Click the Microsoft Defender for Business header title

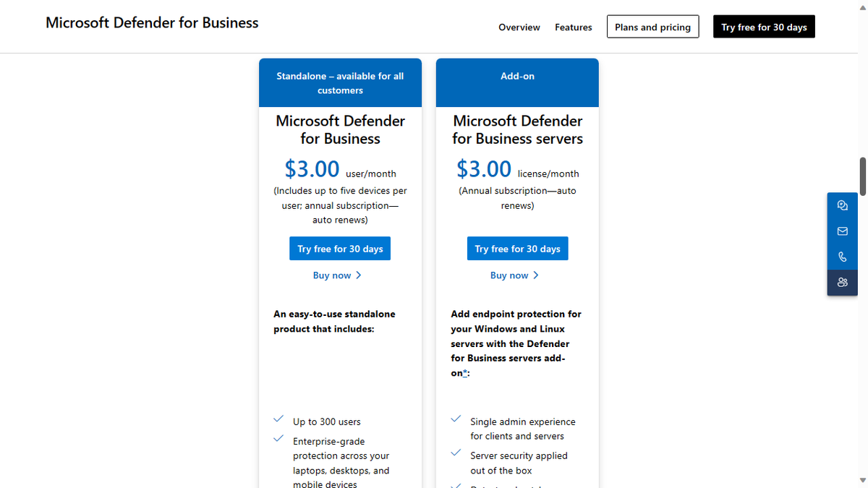(152, 22)
